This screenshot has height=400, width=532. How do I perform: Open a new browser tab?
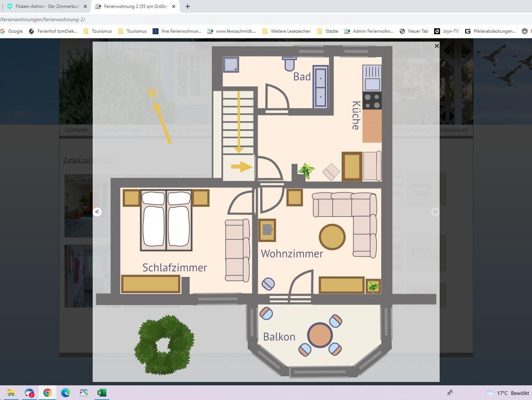point(188,7)
